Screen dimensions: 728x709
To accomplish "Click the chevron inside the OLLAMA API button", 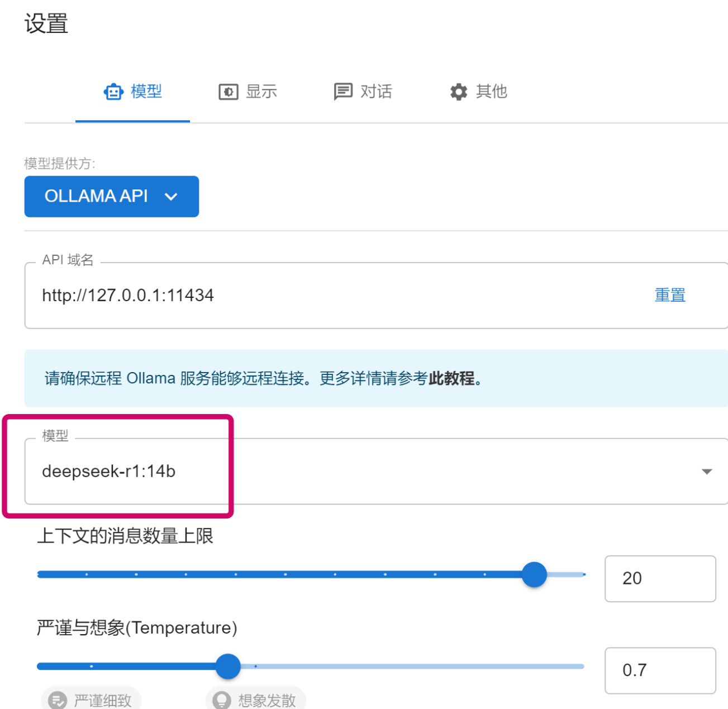I will point(172,197).
